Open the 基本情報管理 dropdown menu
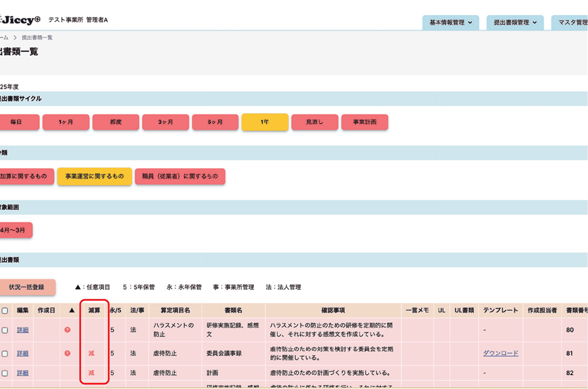 pyautogui.click(x=451, y=22)
